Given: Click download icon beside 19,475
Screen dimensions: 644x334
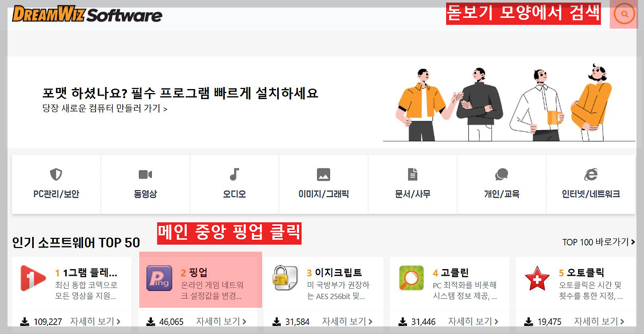Looking at the screenshot, I should click(529, 321).
